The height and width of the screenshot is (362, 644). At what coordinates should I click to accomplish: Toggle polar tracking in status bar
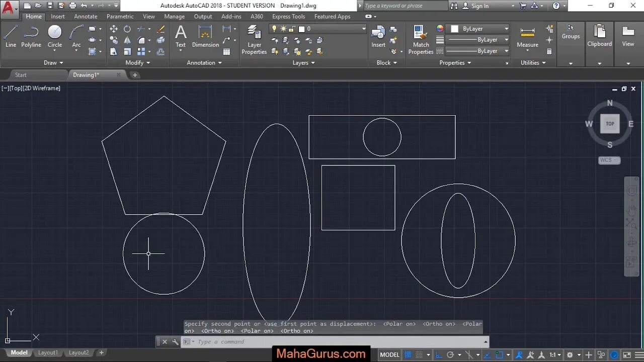[450, 354]
